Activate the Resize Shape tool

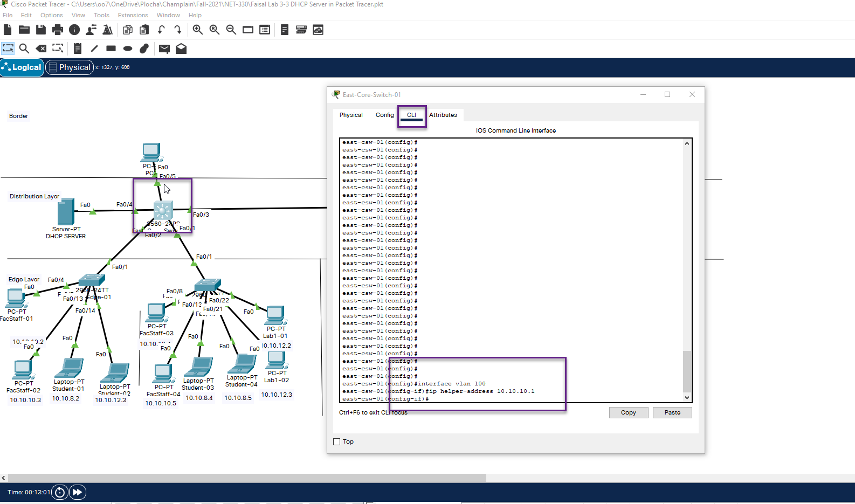[x=58, y=49]
